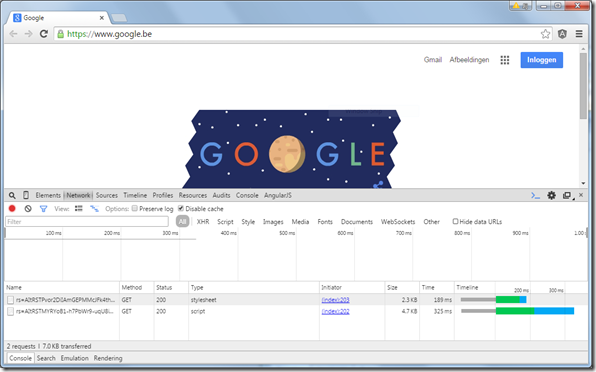The height and width of the screenshot is (372, 596).
Task: Toggle the network filter funnel icon
Action: [x=43, y=209]
